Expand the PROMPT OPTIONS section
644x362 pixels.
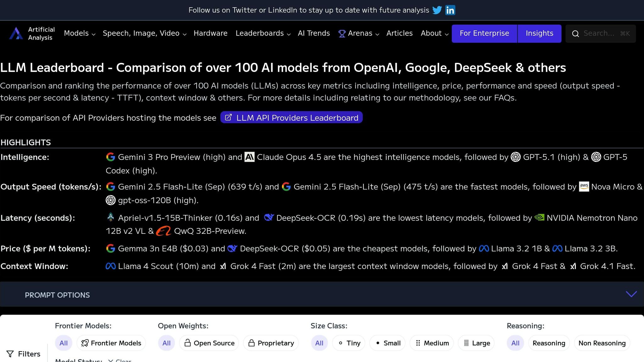tap(631, 294)
